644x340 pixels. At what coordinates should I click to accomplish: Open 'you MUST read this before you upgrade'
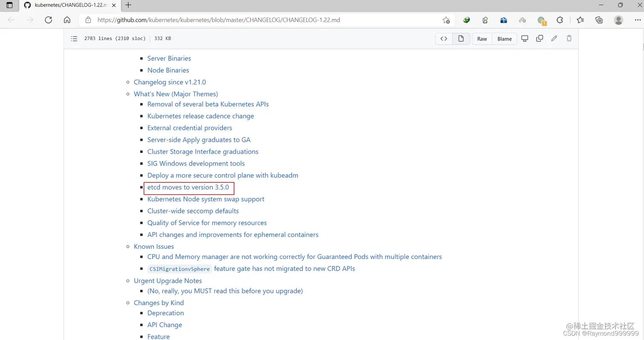[225, 291]
